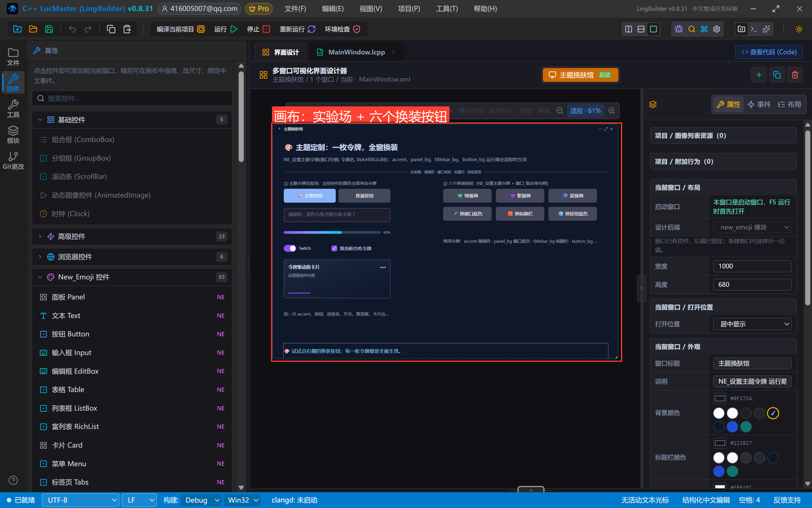This screenshot has width=812, height=508.
Task: Pick the blue background color swatch
Action: (732, 427)
